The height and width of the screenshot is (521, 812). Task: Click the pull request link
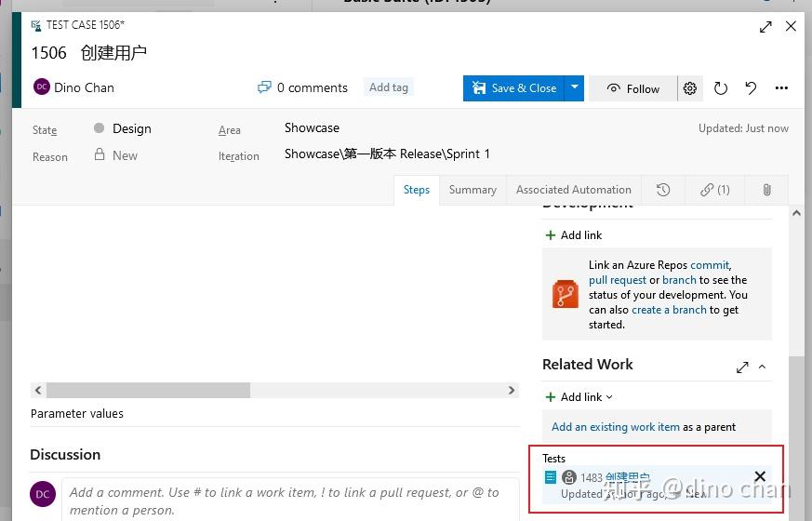[618, 280]
